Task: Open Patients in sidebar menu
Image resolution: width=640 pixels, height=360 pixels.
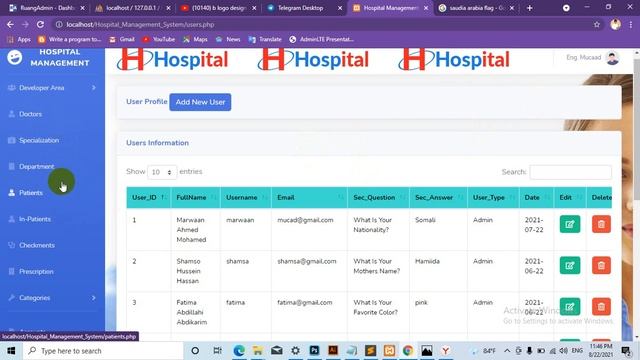Action: point(31,193)
